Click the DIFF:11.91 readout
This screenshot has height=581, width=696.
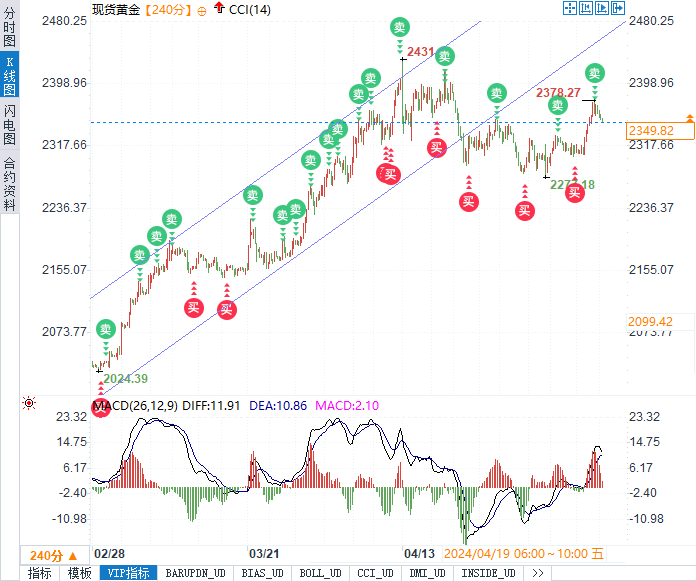coord(211,406)
